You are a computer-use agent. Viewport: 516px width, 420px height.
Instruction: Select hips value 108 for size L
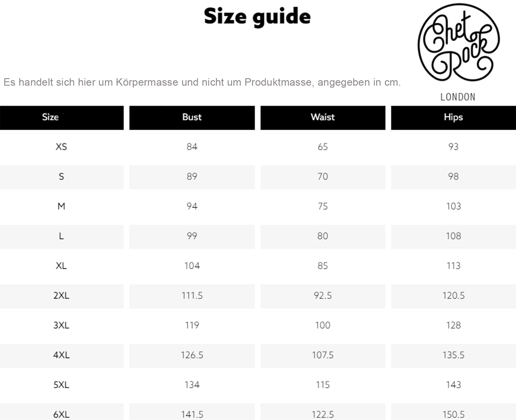coord(453,236)
